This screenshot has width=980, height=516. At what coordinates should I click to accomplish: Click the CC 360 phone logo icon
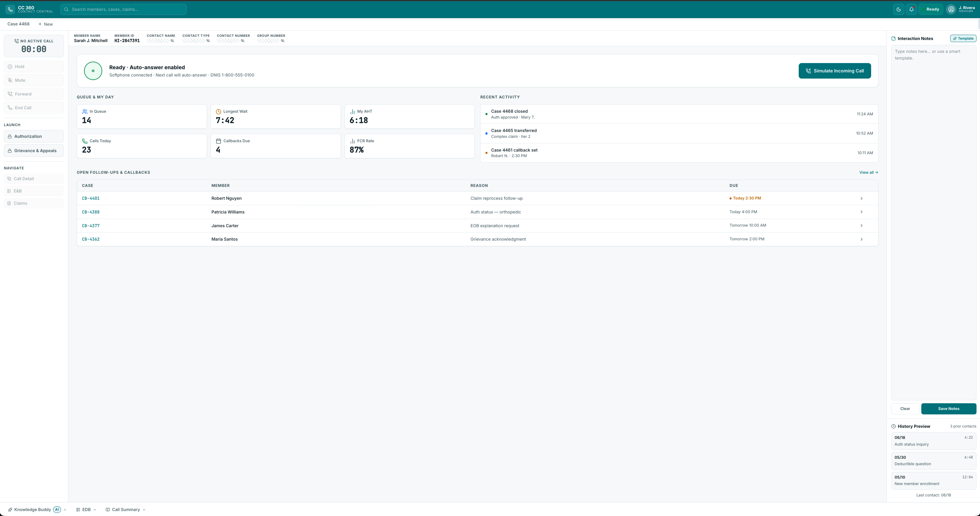tap(10, 9)
